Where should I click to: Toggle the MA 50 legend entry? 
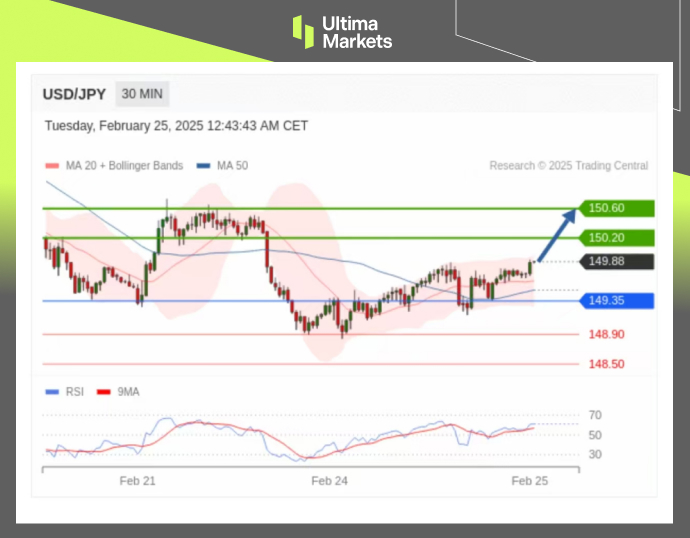[x=223, y=166]
